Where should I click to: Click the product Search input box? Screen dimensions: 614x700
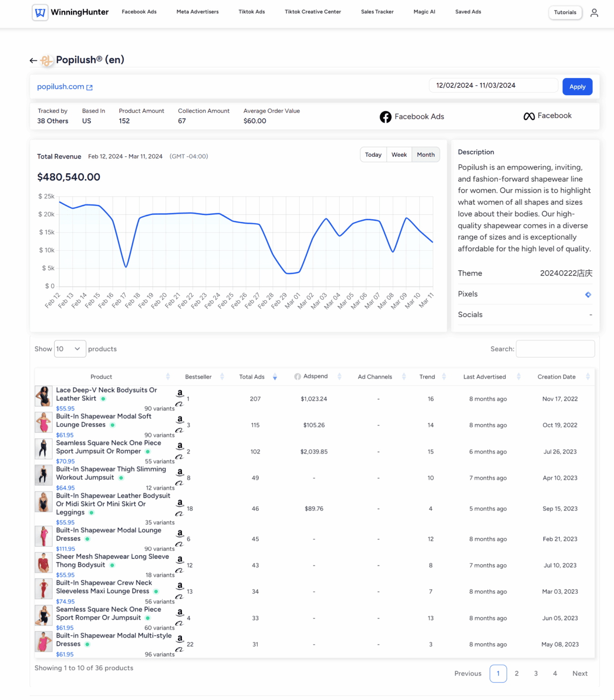pyautogui.click(x=555, y=349)
